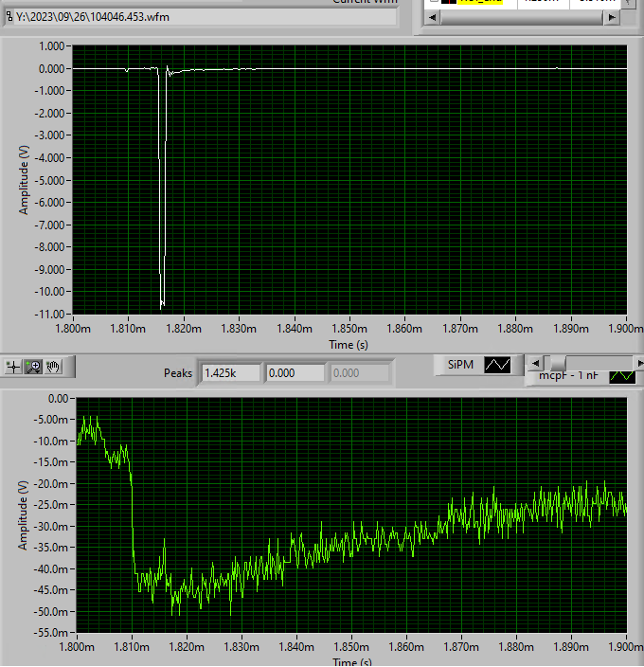Click 1.900m X-axis end on top graph
Screen dimensions: 644x667
click(x=626, y=329)
